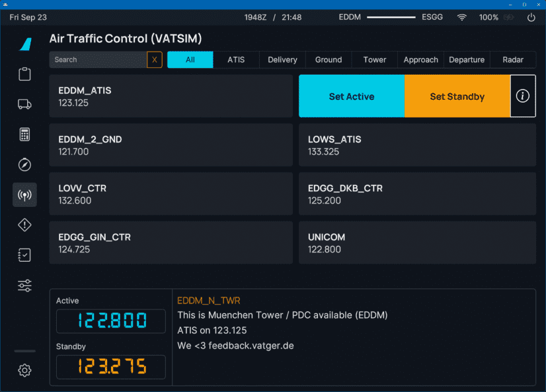
Task: Switch to the Tower filter tab
Action: pyautogui.click(x=375, y=59)
